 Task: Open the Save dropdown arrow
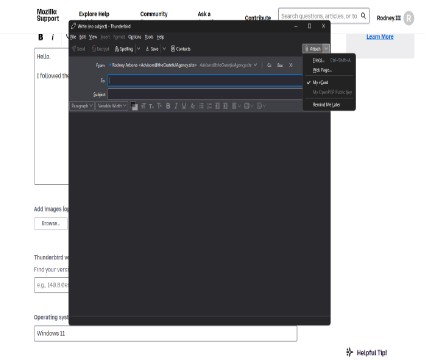164,49
